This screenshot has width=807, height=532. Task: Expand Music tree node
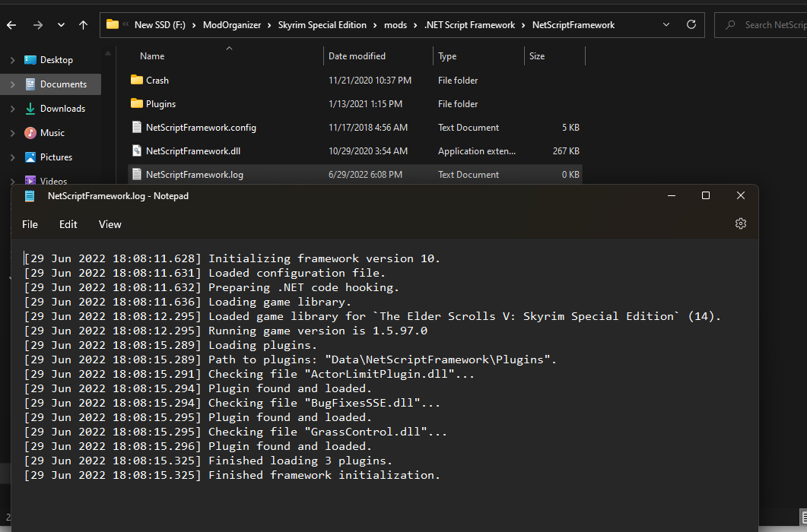(x=12, y=133)
